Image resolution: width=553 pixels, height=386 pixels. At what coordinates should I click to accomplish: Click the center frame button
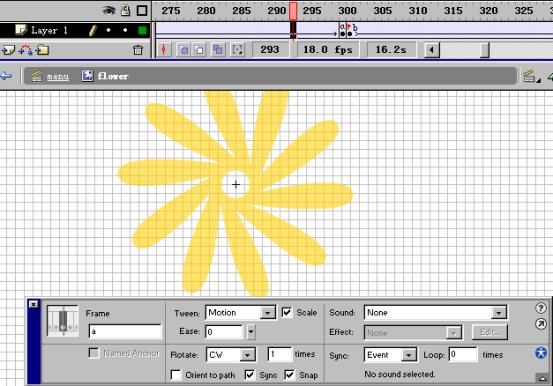164,50
